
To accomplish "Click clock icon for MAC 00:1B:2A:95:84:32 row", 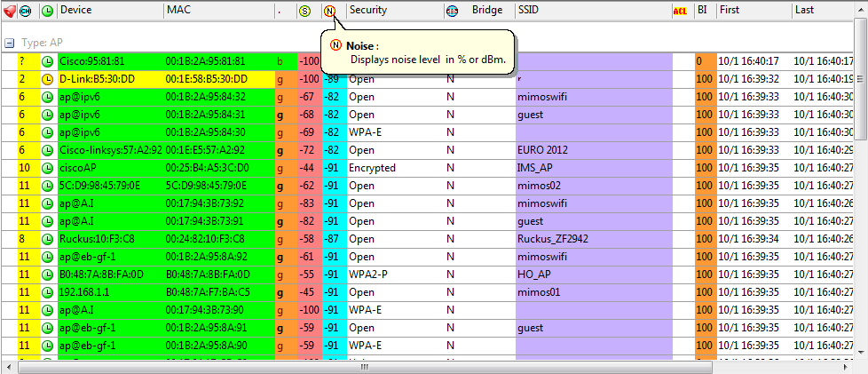I will click(x=48, y=97).
